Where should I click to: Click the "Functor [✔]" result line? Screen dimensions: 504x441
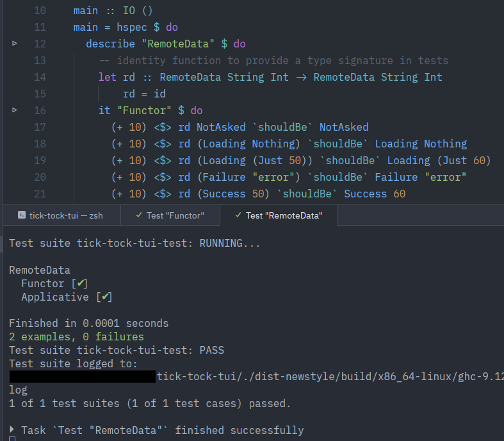pyautogui.click(x=54, y=283)
